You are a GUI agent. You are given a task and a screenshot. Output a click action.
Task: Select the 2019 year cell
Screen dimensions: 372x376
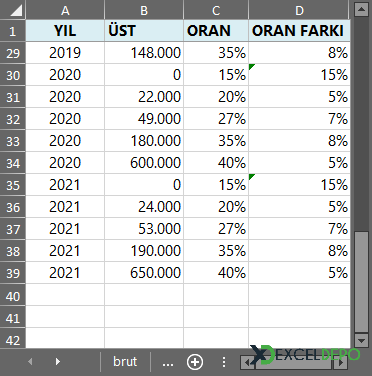[65, 53]
